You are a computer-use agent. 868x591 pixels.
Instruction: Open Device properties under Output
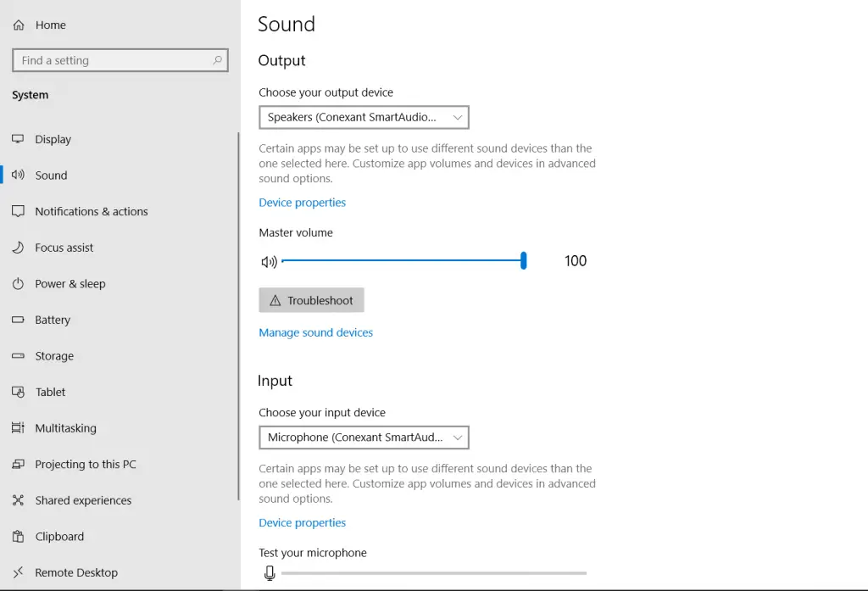pos(302,203)
